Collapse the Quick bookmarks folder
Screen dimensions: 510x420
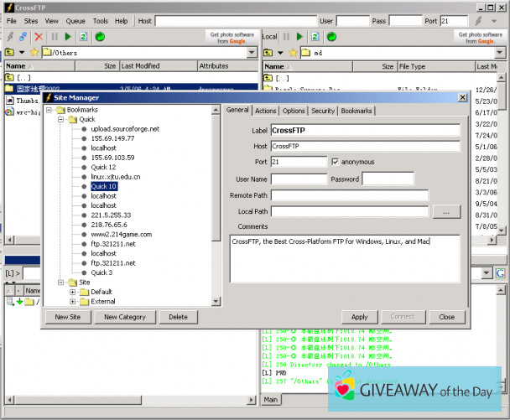[61, 119]
